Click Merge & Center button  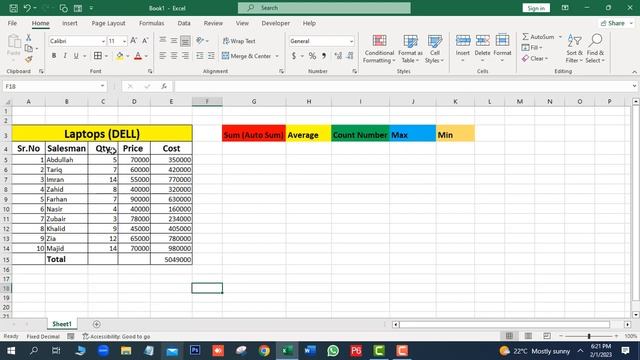247,56
